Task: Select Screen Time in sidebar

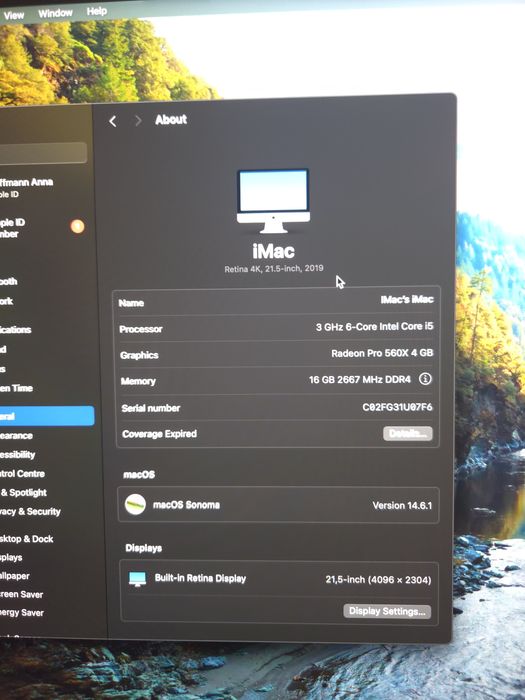Action: coord(17,388)
